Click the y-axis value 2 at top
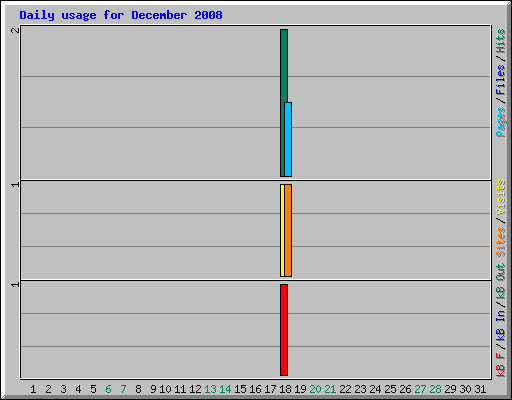This screenshot has height=400, width=512. coord(15,30)
